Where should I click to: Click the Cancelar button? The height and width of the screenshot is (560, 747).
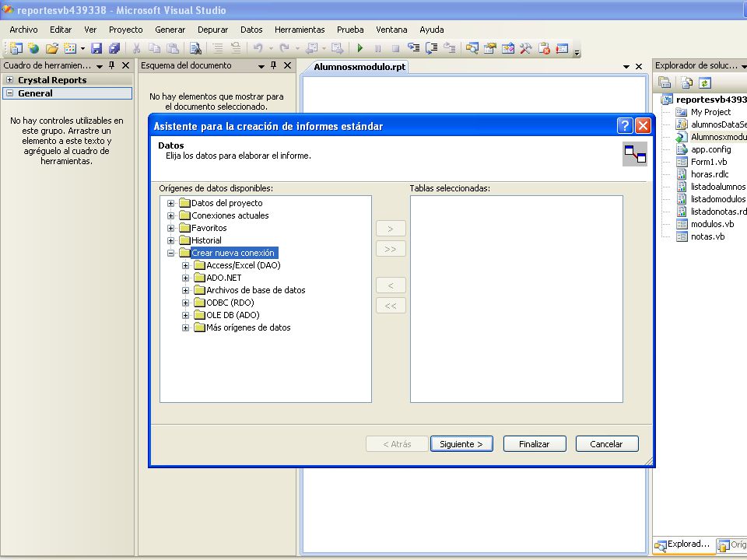(x=606, y=444)
